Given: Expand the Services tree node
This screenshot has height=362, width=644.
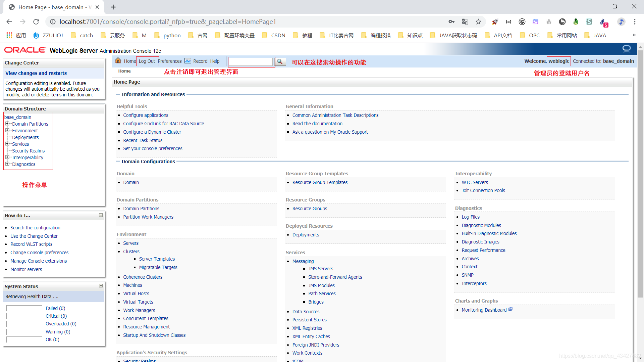Looking at the screenshot, I should click(x=7, y=144).
